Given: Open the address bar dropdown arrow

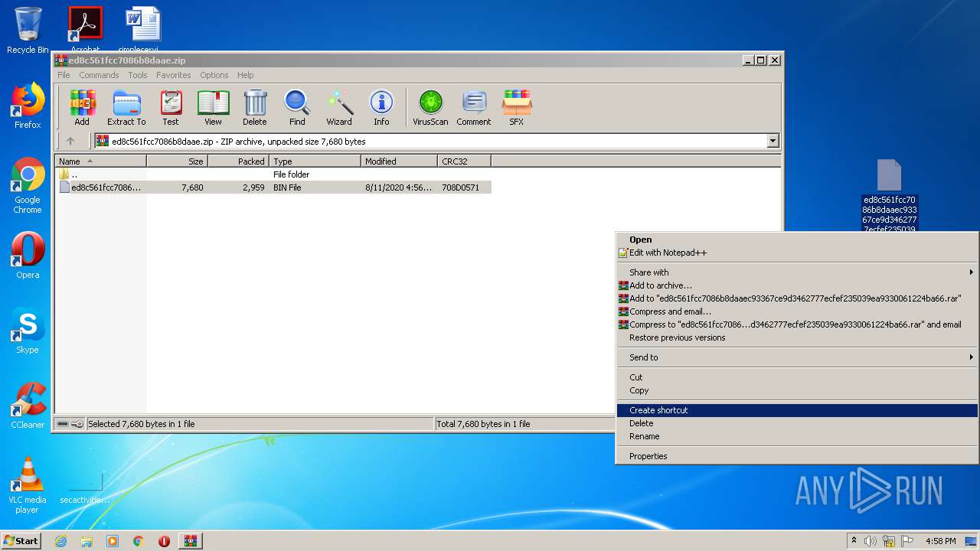Looking at the screenshot, I should [773, 141].
